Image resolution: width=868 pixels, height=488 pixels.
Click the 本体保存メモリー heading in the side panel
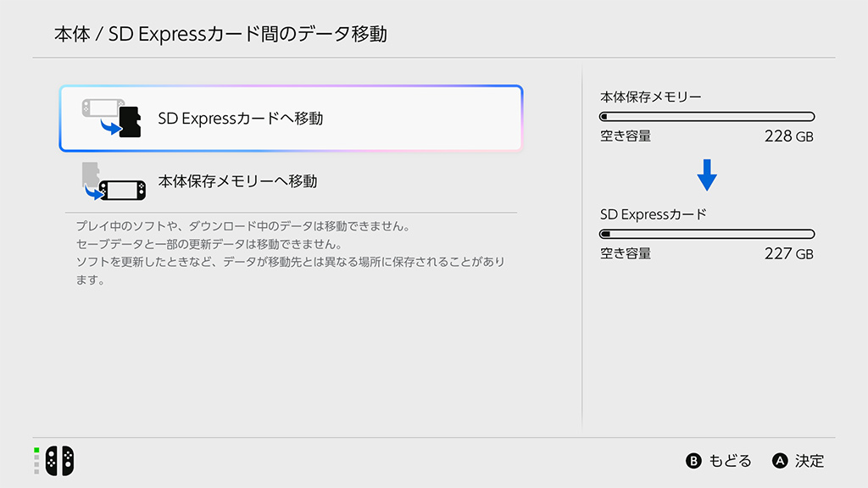click(x=650, y=97)
